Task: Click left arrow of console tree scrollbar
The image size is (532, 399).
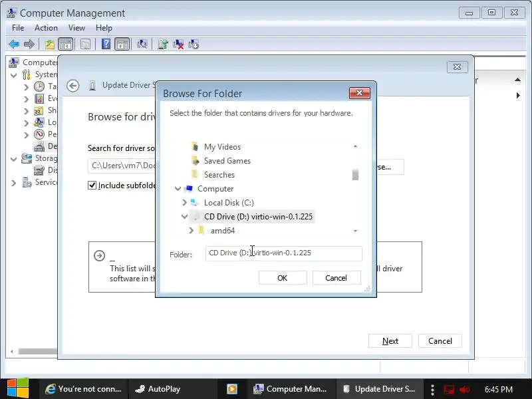Action: coord(12,352)
